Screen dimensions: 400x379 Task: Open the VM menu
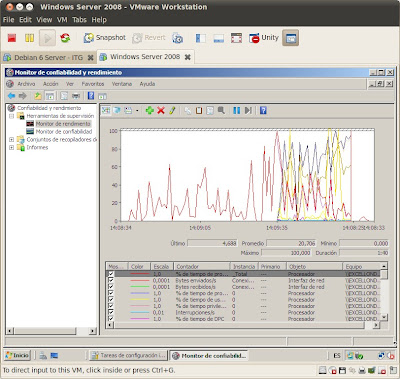[x=62, y=20]
